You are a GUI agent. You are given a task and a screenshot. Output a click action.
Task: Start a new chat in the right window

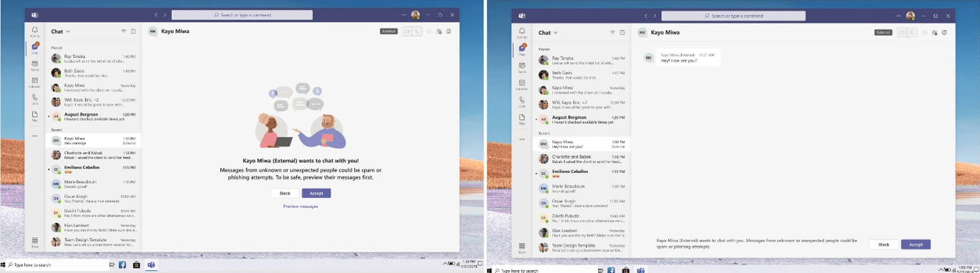tap(622, 32)
